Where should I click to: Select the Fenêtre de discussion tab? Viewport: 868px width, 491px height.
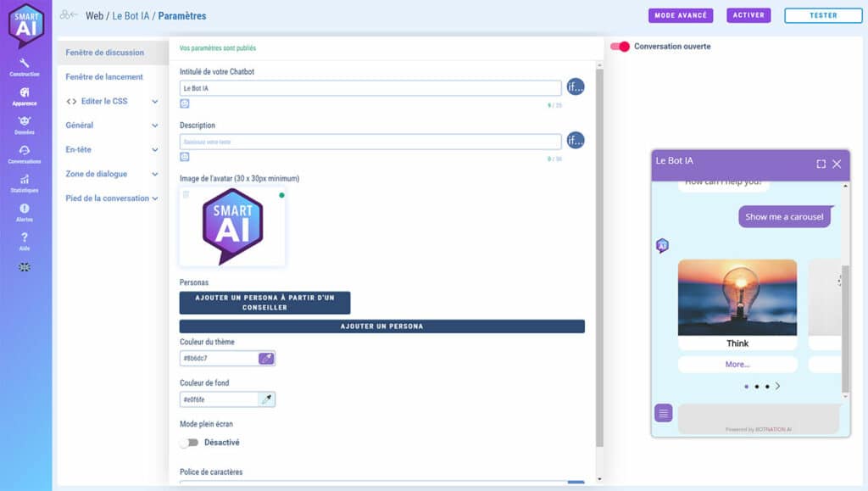point(105,53)
